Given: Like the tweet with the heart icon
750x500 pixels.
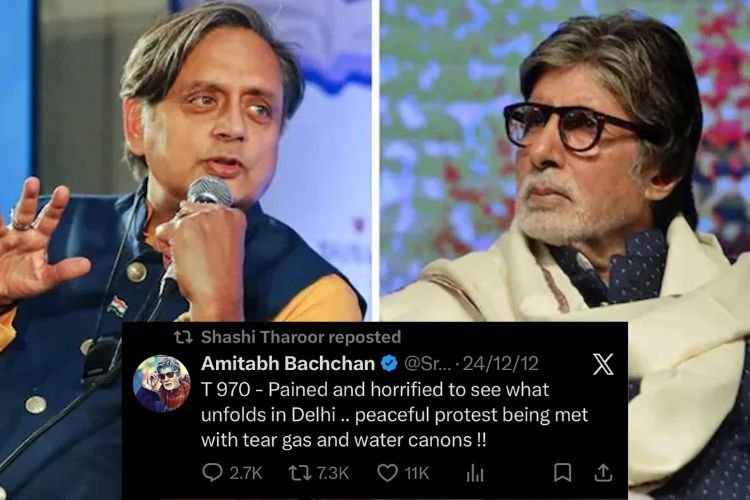Looking at the screenshot, I should pos(387,473).
